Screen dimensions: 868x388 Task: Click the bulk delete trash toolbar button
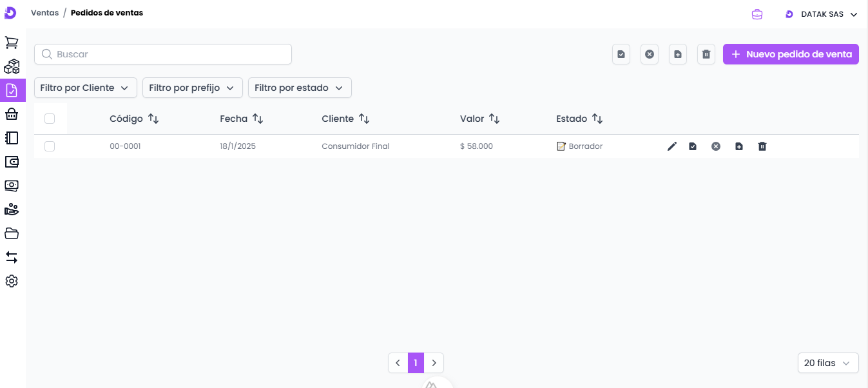(706, 55)
